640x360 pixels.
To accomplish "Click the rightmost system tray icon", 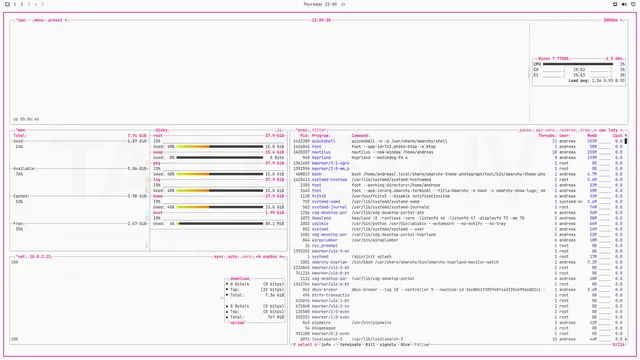I will [633, 4].
